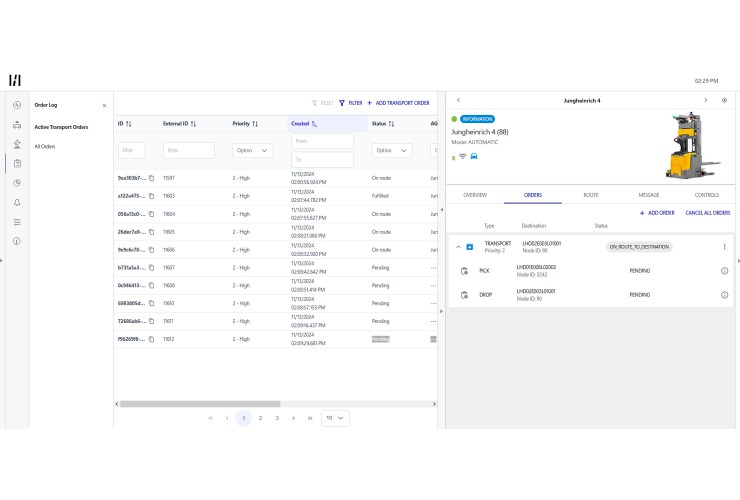This screenshot has height=500, width=740.
Task: Copy ID of order T1597
Action: pos(151,178)
